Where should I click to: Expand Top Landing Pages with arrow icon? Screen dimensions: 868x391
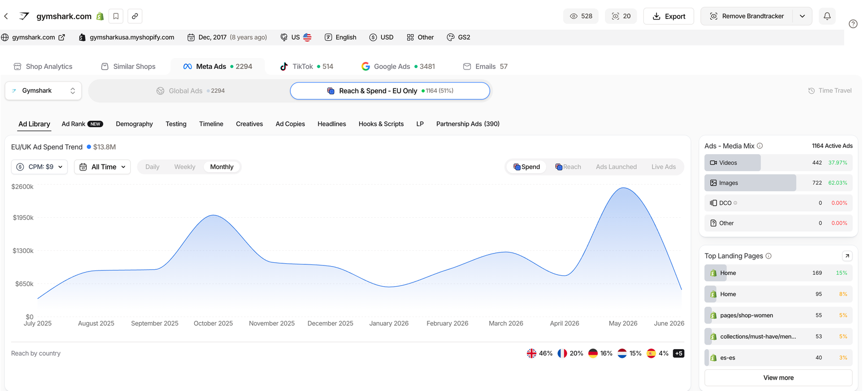(847, 256)
